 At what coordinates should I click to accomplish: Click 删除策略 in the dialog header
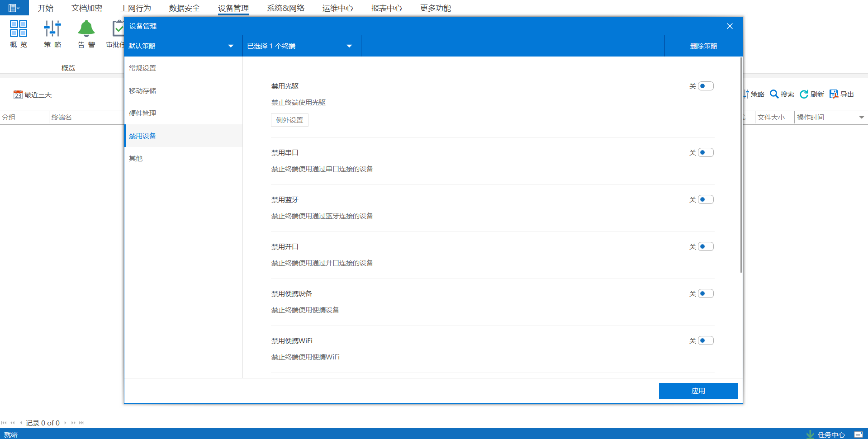coord(703,46)
